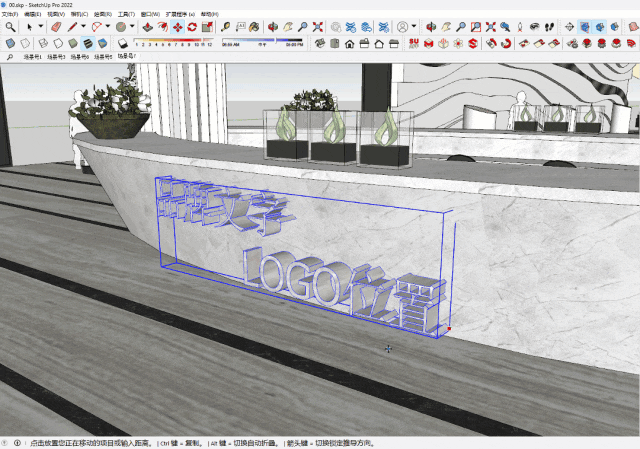Pick the pink Eraser tool
Screen dimensions: 640x449
pos(56,27)
